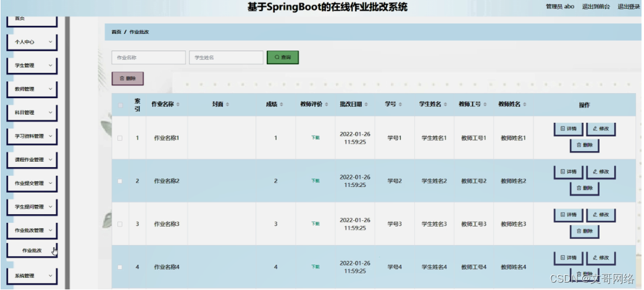Image resolution: width=644 pixels, height=290 pixels.
Task: Collapse 作业批改管理 menu chevron
Action: tap(51, 230)
